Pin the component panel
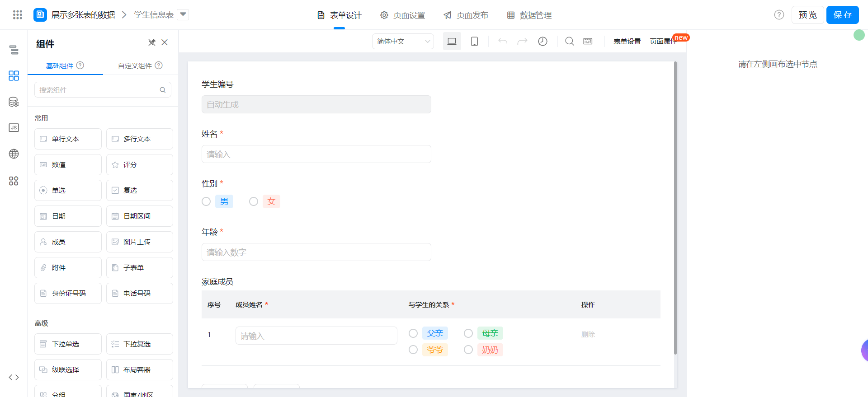Image resolution: width=868 pixels, height=397 pixels. click(152, 42)
